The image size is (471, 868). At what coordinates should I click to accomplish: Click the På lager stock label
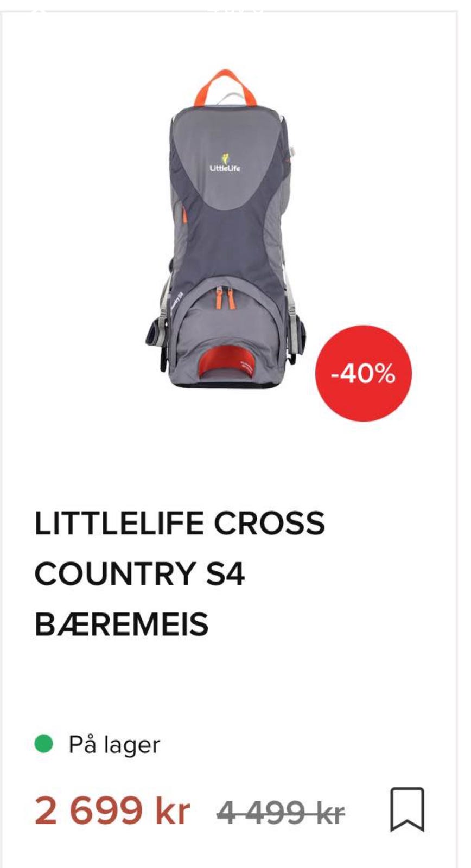point(114,744)
